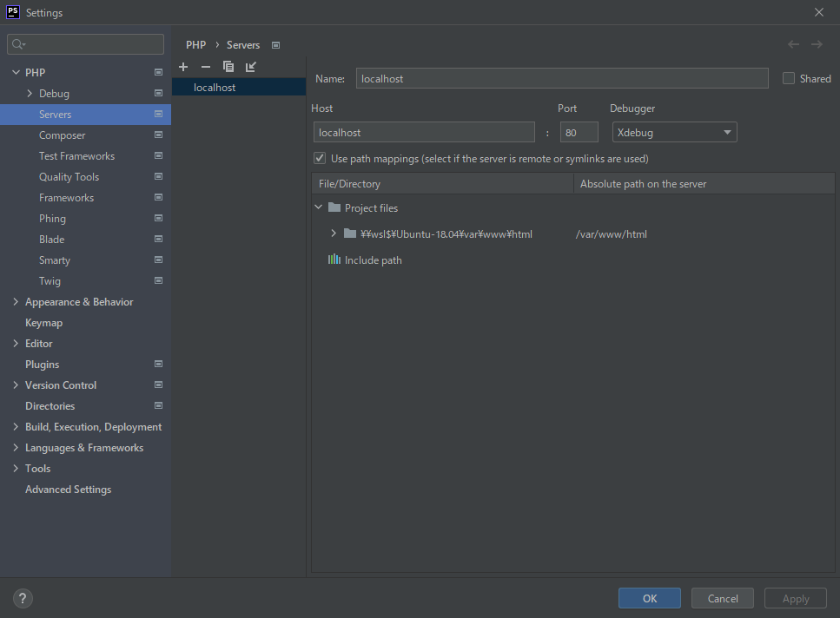Screen dimensions: 840x618
Task: Click the Cancel button
Action: click(x=723, y=598)
